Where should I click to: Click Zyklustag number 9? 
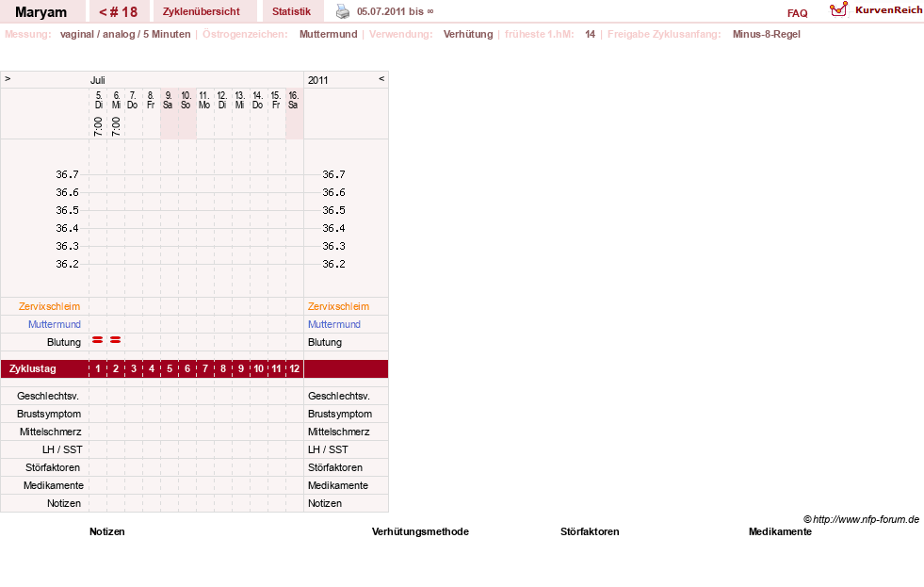point(241,368)
